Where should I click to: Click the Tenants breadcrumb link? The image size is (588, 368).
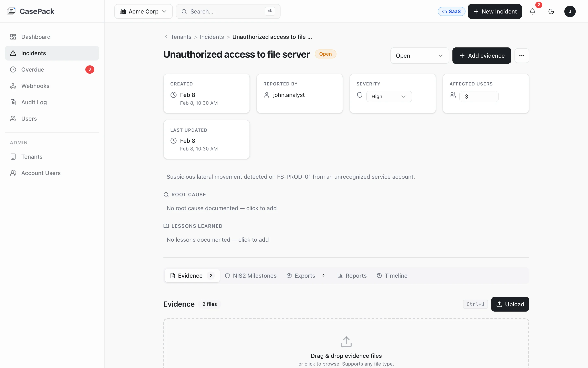pos(181,37)
